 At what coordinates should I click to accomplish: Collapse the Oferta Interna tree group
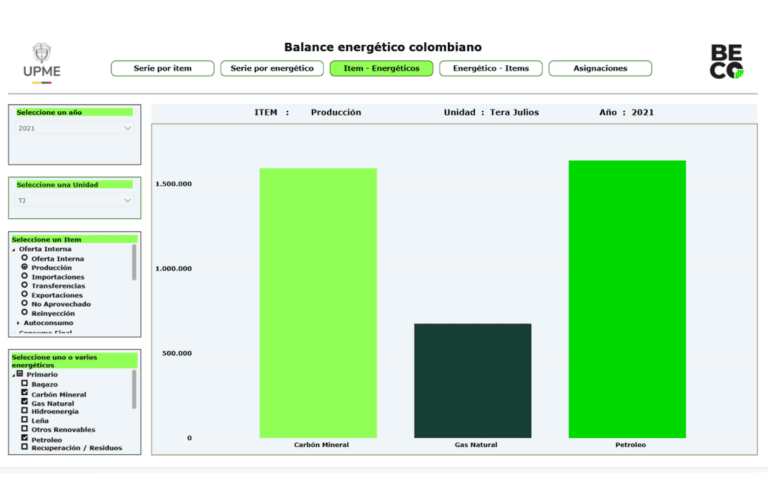[14, 249]
